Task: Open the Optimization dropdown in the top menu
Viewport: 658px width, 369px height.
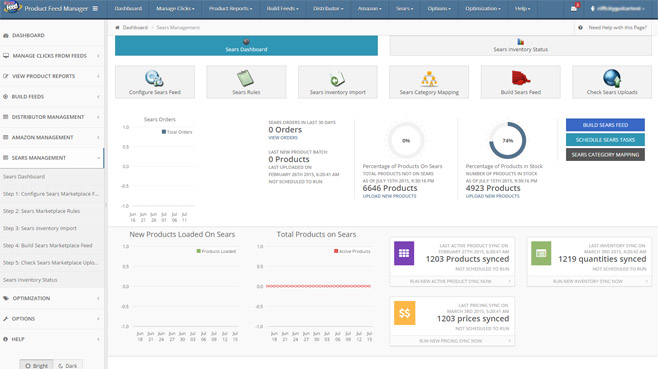Action: (483, 8)
